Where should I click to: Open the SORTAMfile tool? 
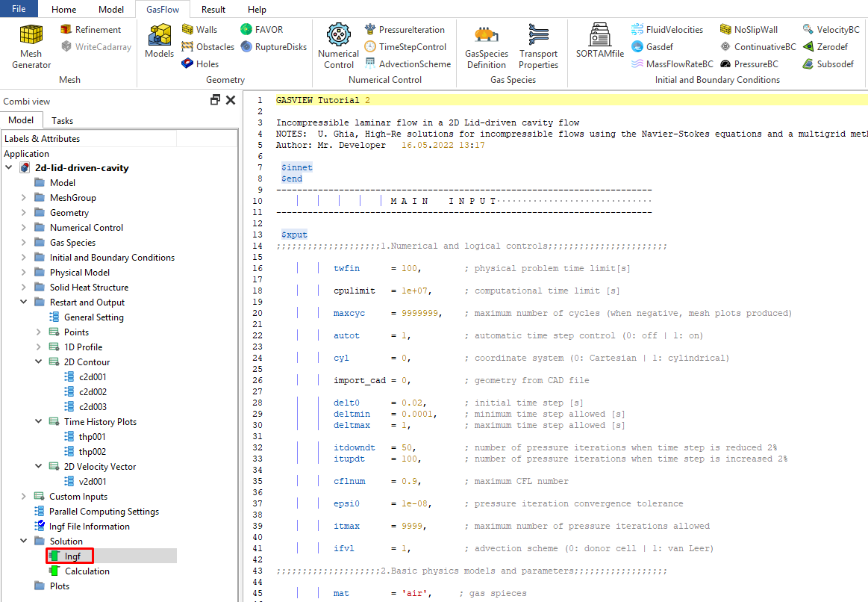click(599, 41)
